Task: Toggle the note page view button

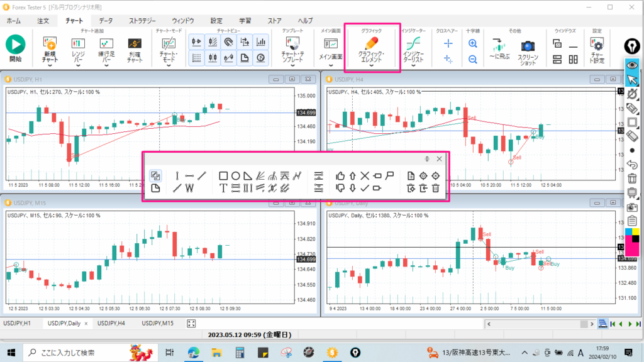Action: tap(245, 58)
